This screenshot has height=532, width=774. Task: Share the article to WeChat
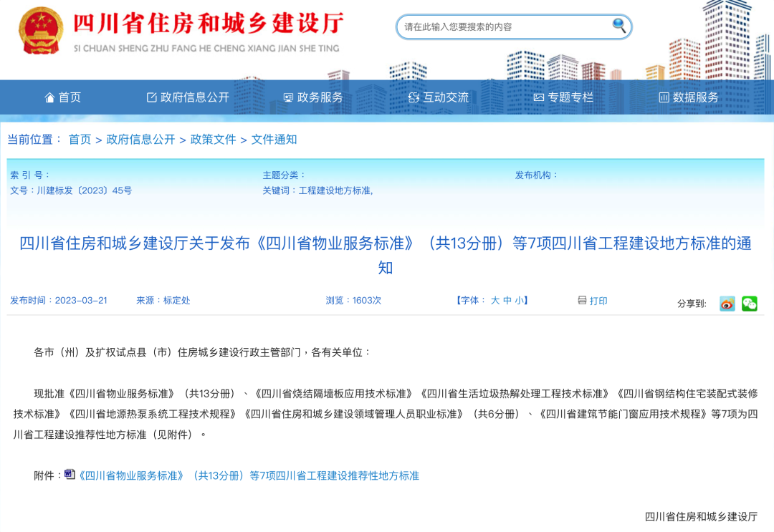(750, 304)
